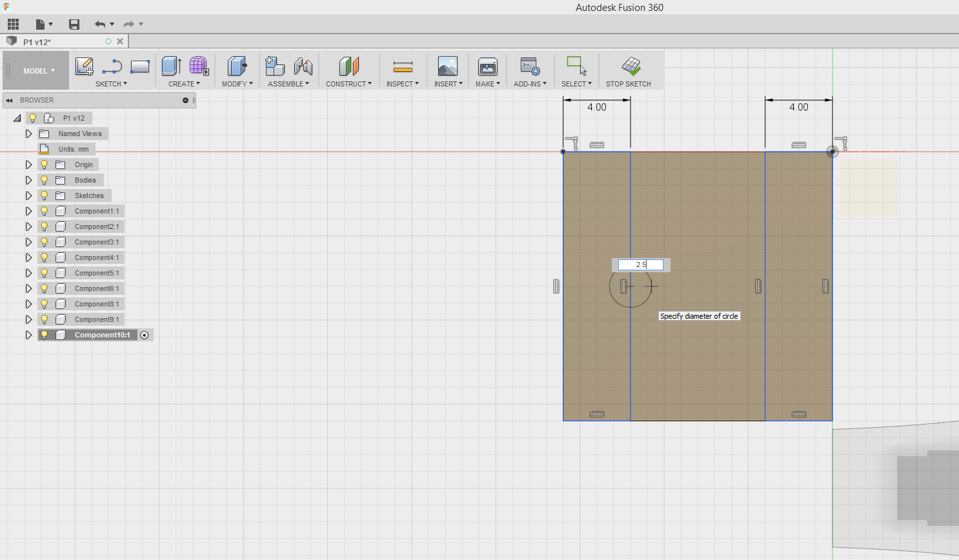
Task: Open the undo history dropdown arrow
Action: click(112, 25)
